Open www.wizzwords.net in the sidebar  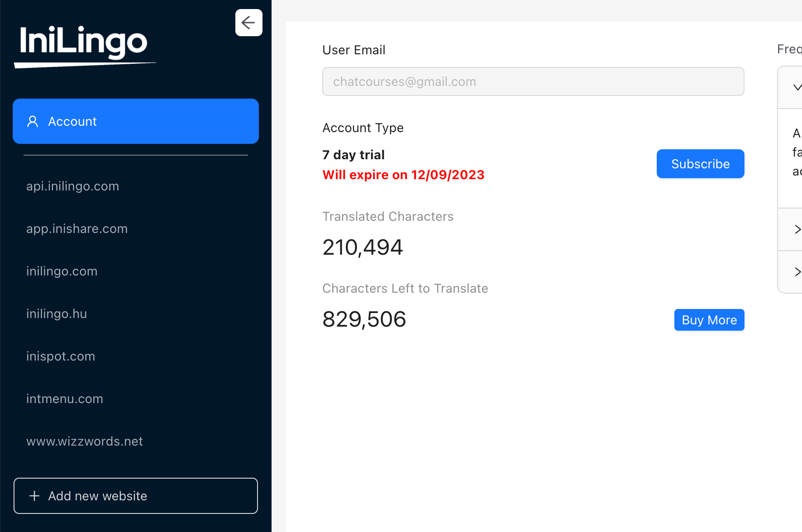point(85,442)
